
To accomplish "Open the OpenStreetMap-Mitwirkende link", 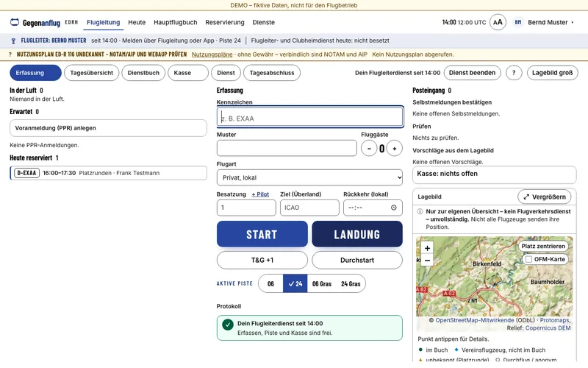I will click(x=474, y=320).
